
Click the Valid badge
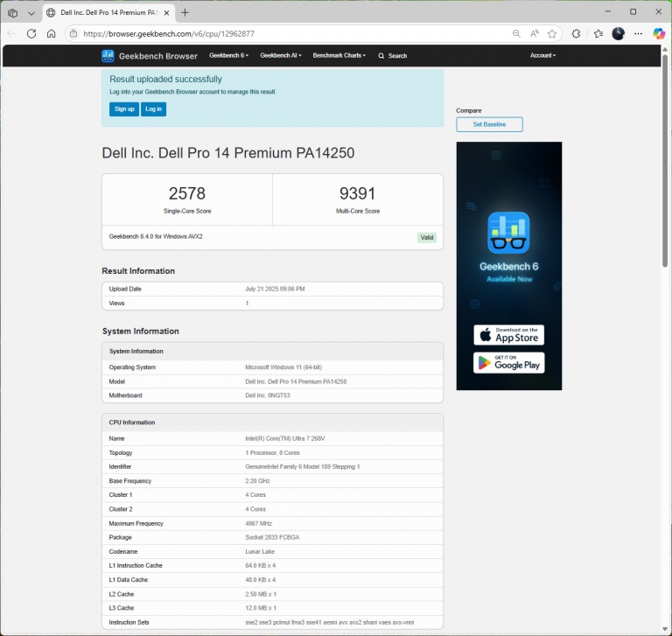[x=427, y=238]
